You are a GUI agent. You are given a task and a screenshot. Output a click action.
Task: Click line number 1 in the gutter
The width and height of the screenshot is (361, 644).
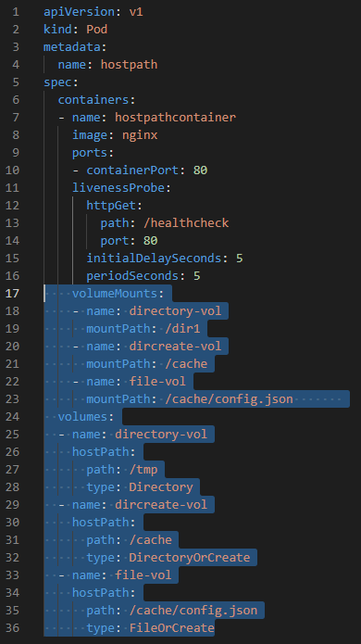click(16, 12)
